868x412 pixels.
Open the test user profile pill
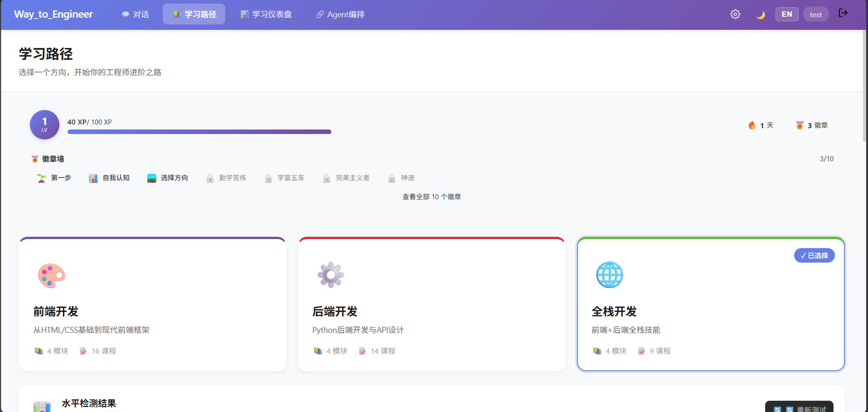[x=816, y=14]
